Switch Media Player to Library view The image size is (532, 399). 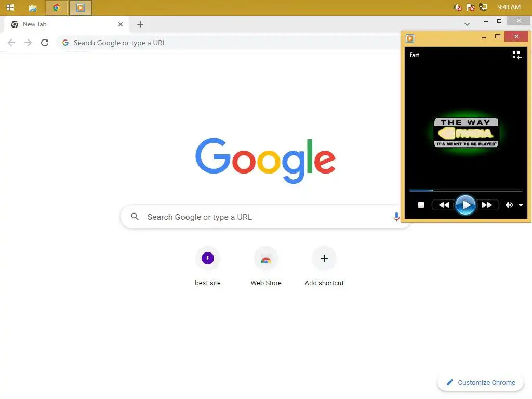(x=517, y=55)
